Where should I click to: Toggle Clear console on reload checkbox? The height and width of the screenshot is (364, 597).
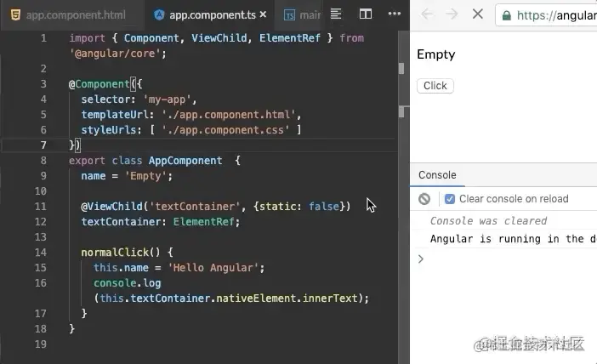coord(450,199)
